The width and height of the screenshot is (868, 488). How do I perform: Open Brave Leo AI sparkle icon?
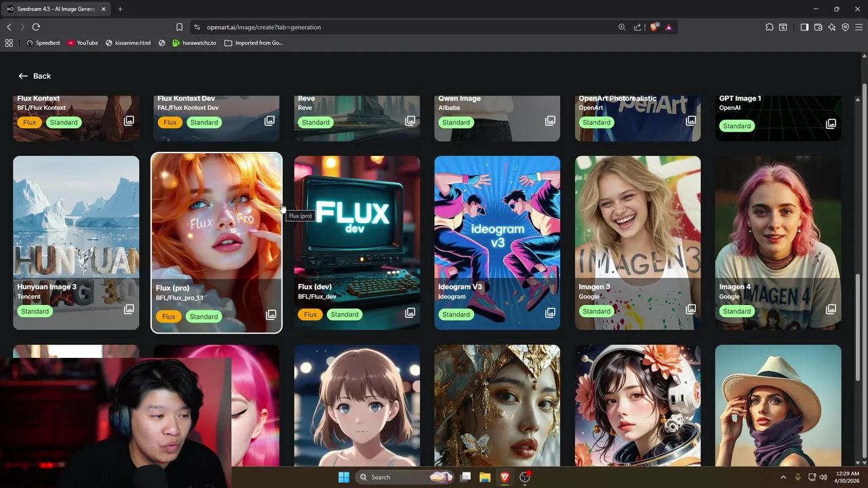click(832, 27)
